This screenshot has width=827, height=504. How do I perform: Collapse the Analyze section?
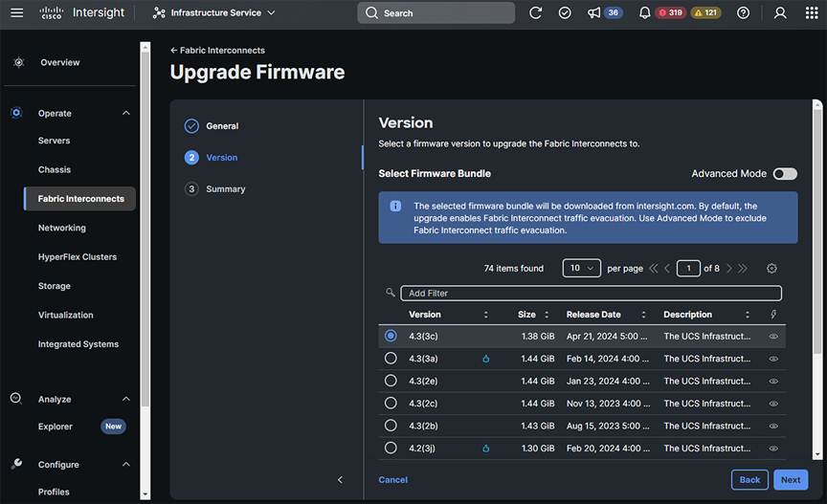tap(126, 399)
